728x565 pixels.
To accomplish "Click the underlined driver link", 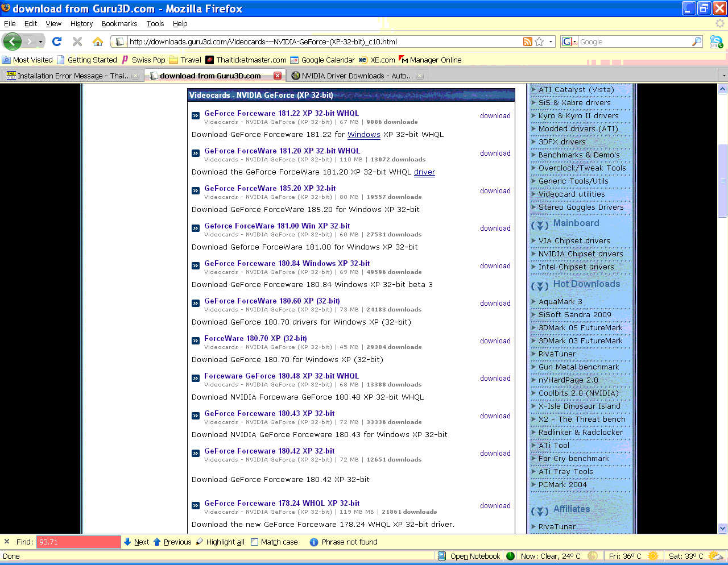I will 424,172.
